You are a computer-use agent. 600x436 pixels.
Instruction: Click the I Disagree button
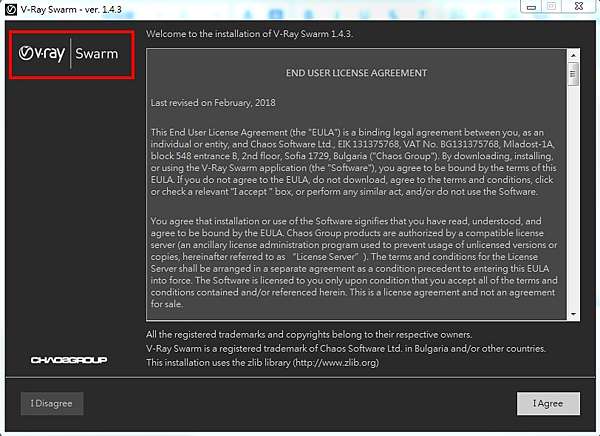pos(52,403)
